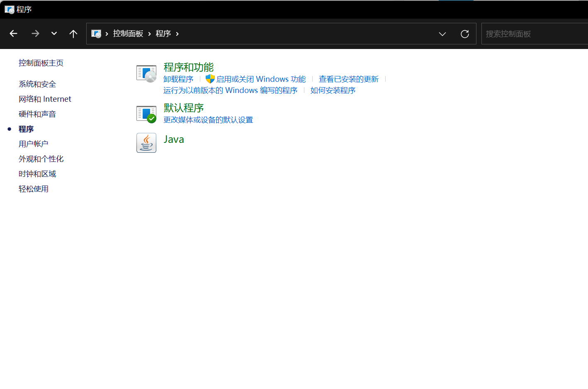Open 系统和安全 category
The image size is (588, 389).
tap(37, 84)
